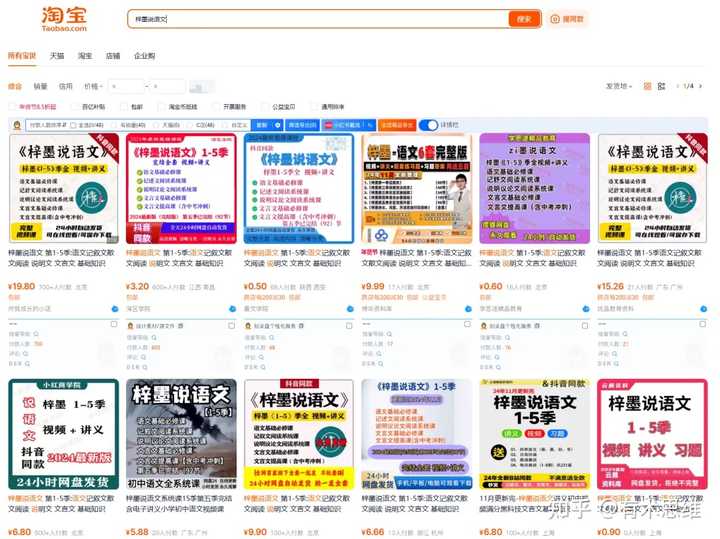Screen dimensions: 720x539
Task: Tick the select checkbox under ¥3.20 item
Action: coord(231,326)
